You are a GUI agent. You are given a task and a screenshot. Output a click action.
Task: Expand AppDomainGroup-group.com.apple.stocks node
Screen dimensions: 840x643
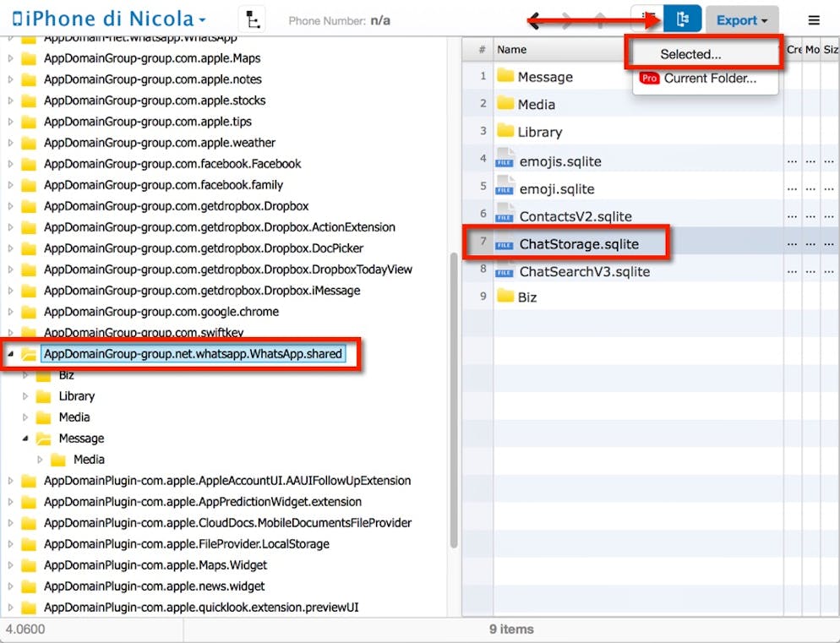10,101
